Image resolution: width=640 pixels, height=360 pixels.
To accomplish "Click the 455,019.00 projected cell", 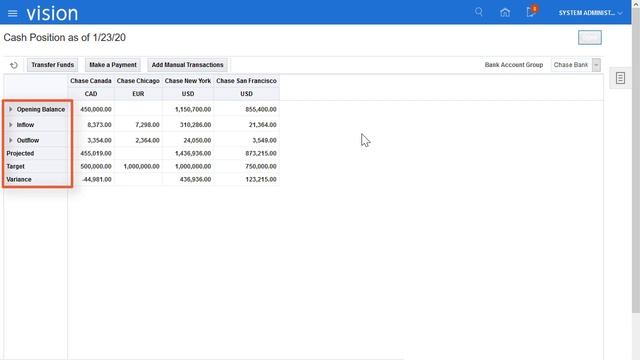I will coord(91,153).
